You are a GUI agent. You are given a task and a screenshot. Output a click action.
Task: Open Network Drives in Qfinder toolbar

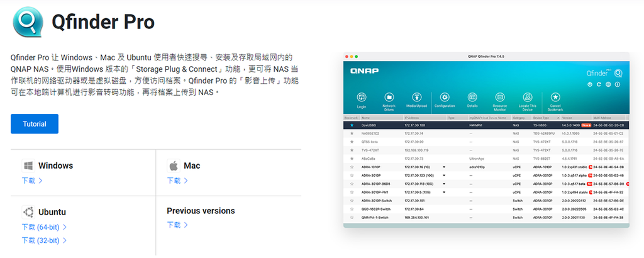389,98
